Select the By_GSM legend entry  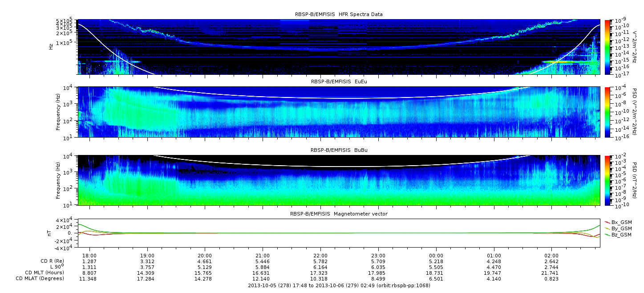(621, 228)
